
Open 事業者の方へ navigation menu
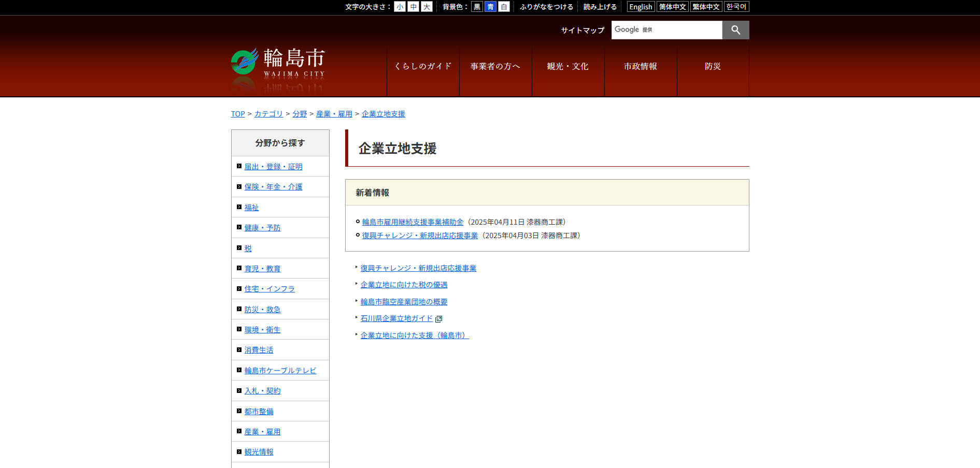495,66
